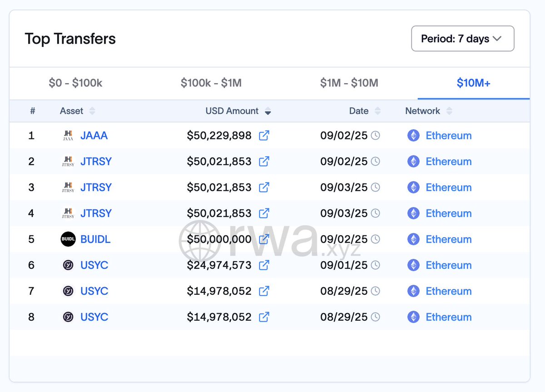This screenshot has height=392, width=545.
Task: Open the JAAA asset link
Action: 94,135
